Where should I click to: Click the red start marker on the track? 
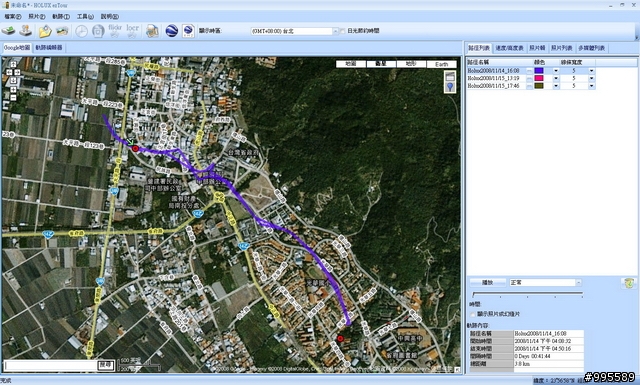tap(135, 149)
